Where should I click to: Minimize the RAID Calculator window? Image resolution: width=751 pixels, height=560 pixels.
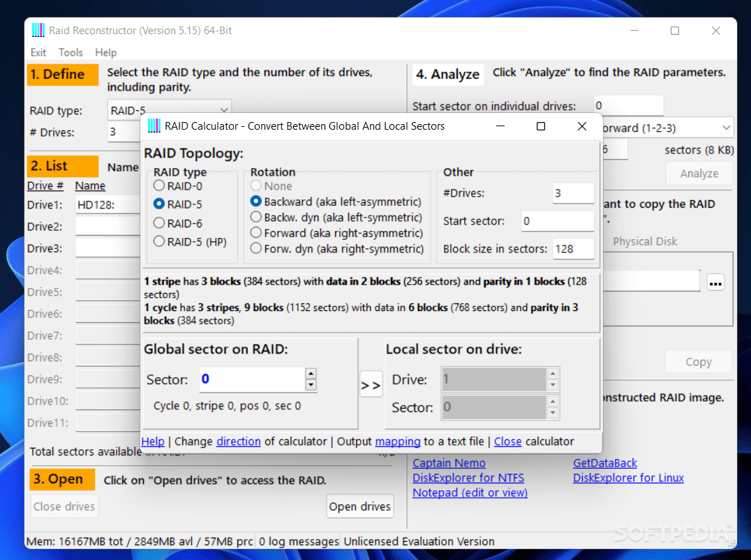500,126
